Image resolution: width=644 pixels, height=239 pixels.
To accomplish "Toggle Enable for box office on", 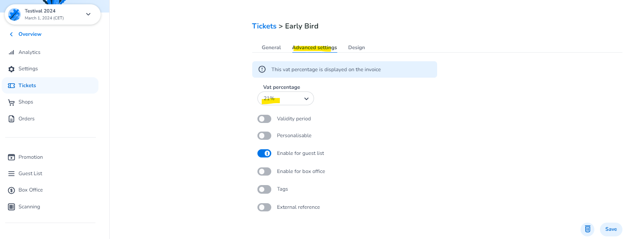I will click(x=264, y=172).
